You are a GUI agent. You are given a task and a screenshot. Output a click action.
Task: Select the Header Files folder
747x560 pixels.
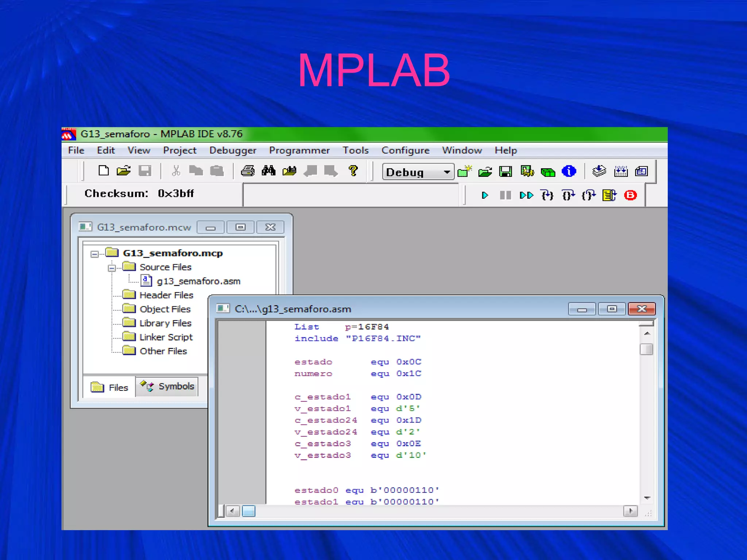point(166,295)
